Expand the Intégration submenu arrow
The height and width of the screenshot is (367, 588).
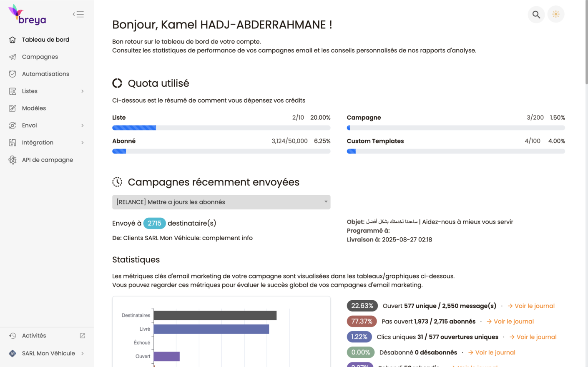pyautogui.click(x=83, y=143)
